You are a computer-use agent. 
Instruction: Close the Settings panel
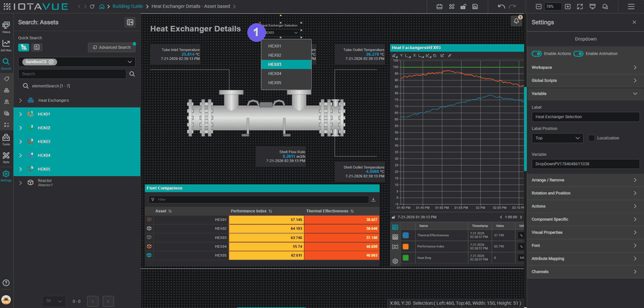pyautogui.click(x=634, y=22)
